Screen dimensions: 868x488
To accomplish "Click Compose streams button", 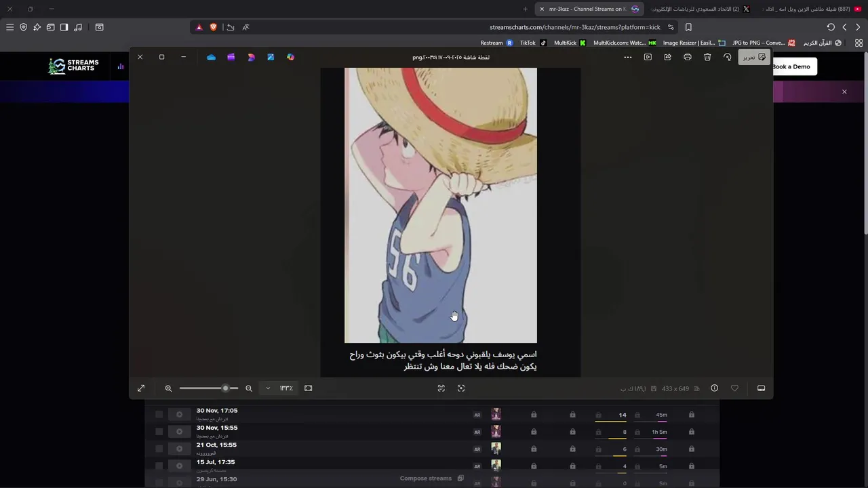I will [x=432, y=479].
